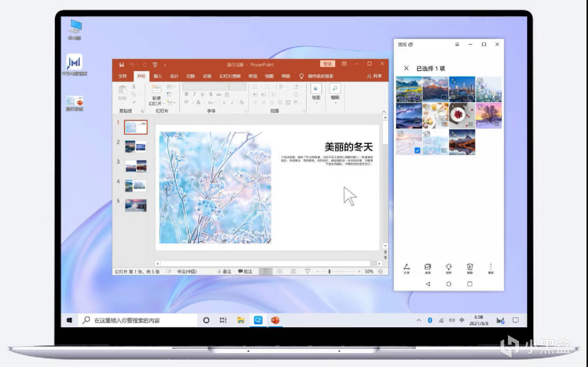
Task: Open the Huawei PC Manager desktop shortcut
Action: 74,65
